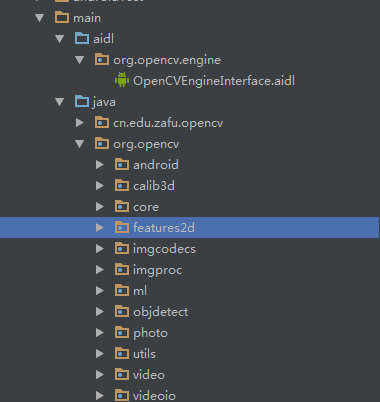Expand the core package arrow
This screenshot has height=402, width=380.
click(x=100, y=207)
